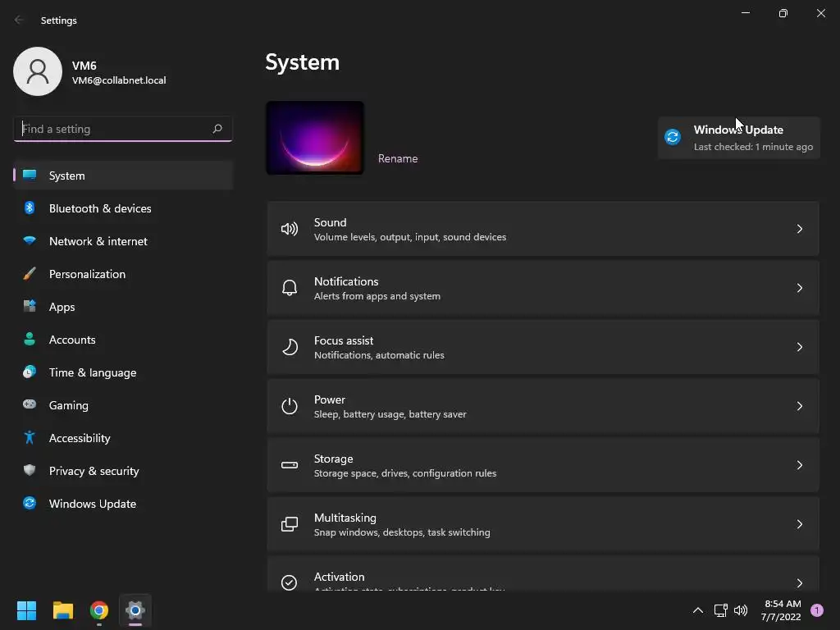The width and height of the screenshot is (840, 630).
Task: Click the Apps icon in sidebar
Action: click(x=30, y=307)
